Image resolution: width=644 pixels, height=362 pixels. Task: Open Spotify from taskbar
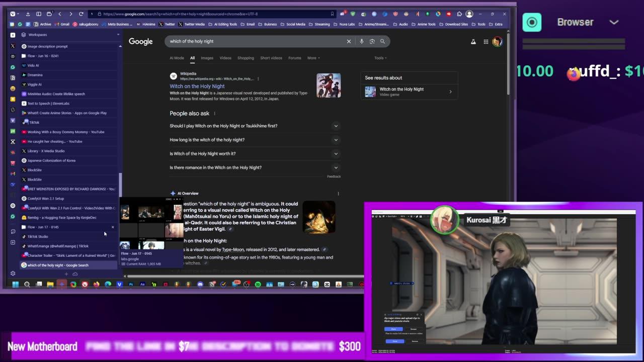(x=258, y=285)
